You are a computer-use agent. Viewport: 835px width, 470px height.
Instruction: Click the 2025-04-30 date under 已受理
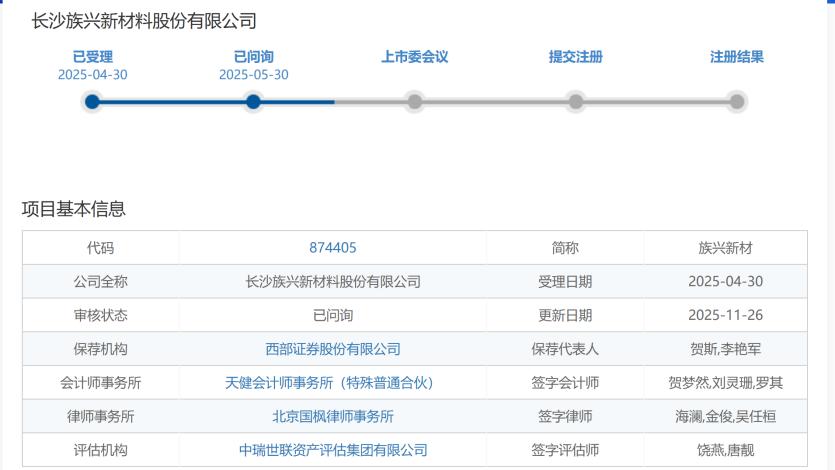click(x=92, y=75)
